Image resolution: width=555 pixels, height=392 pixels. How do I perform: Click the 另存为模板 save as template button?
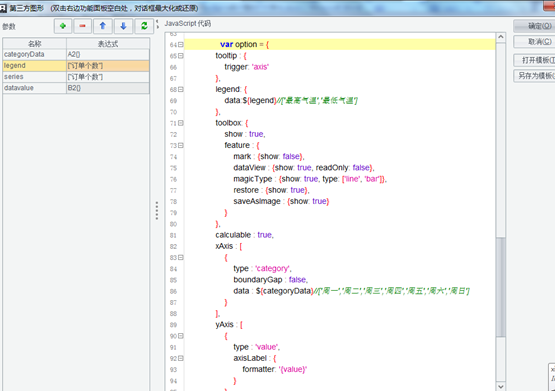click(534, 76)
